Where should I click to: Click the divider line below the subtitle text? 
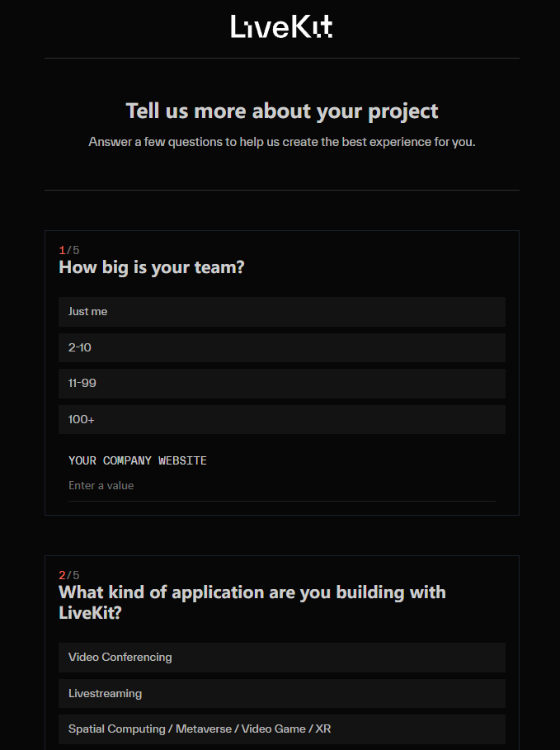[x=282, y=191]
